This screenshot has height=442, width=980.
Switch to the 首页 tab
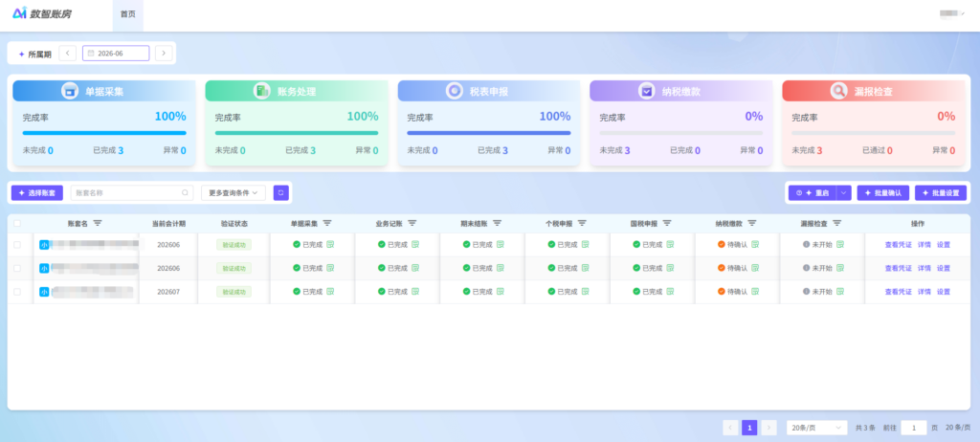127,13
